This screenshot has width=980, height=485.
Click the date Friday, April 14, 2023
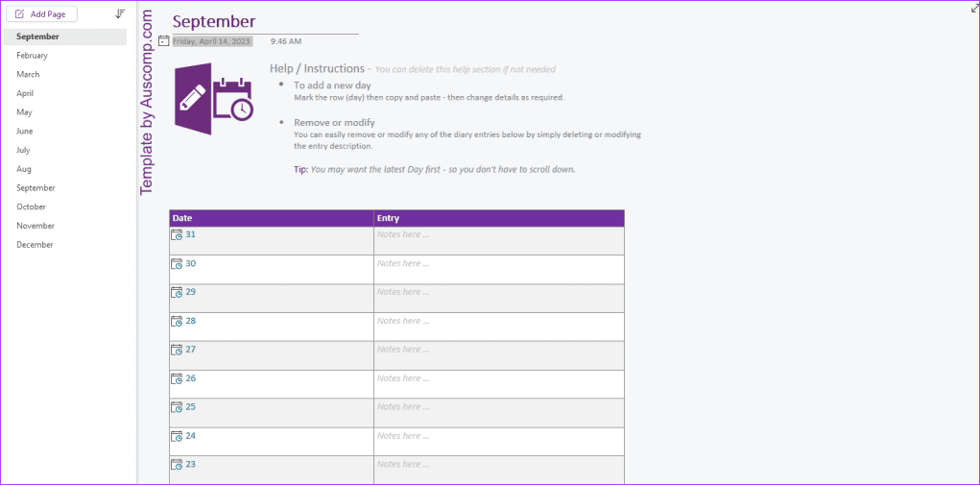[212, 42]
